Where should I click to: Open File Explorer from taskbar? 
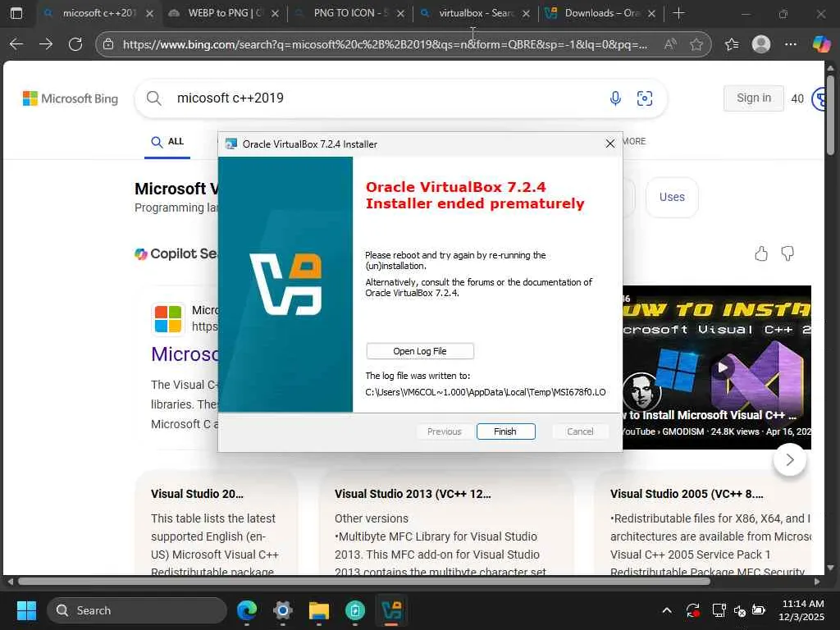319,610
